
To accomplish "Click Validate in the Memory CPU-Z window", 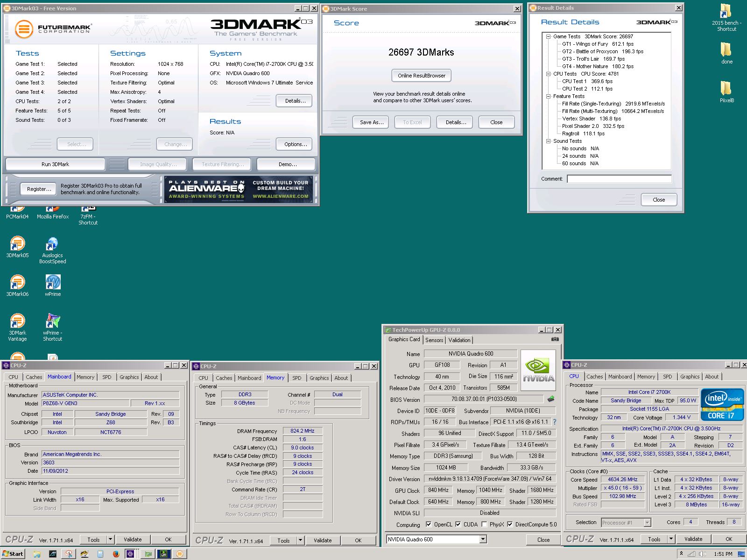I will [x=323, y=540].
